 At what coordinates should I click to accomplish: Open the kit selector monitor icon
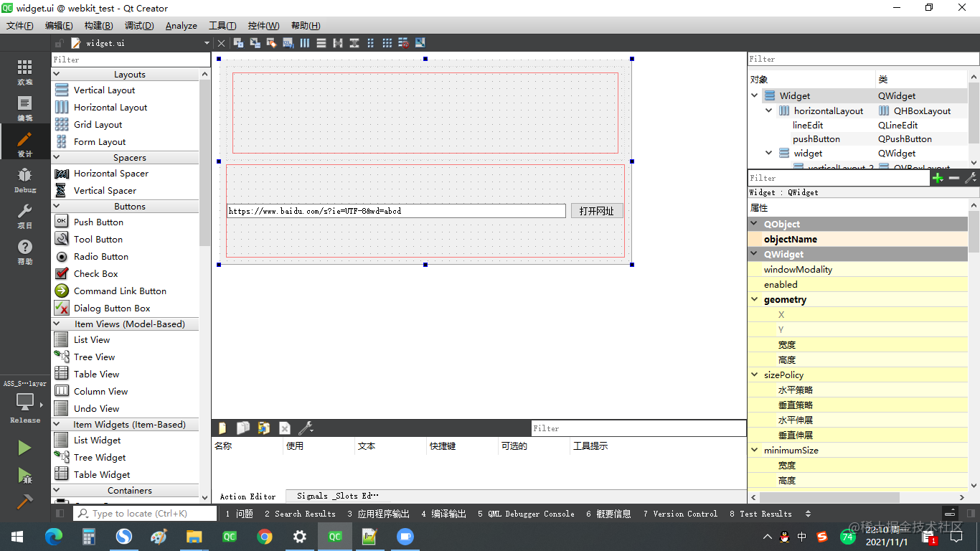click(x=25, y=402)
